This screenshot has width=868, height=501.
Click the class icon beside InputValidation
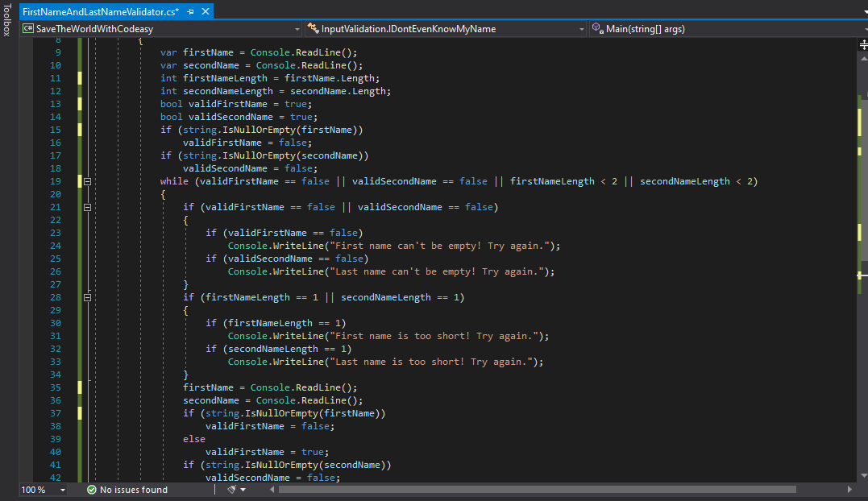click(x=313, y=29)
